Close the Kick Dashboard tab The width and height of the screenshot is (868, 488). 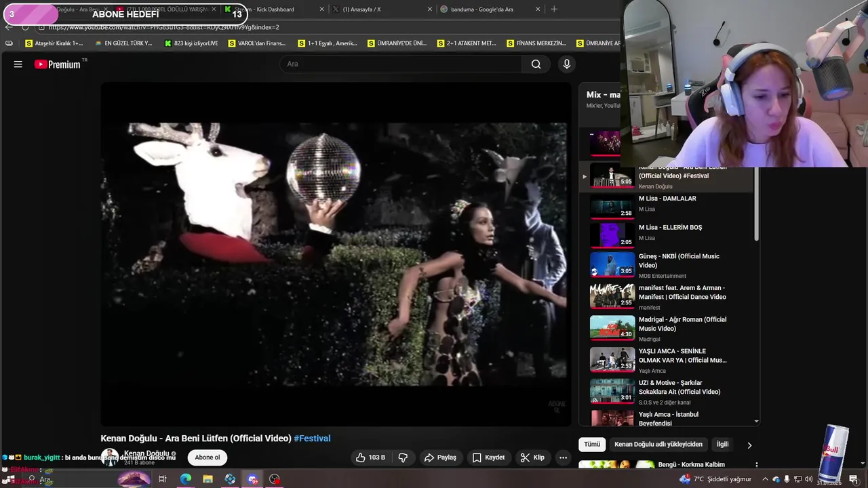click(x=321, y=9)
